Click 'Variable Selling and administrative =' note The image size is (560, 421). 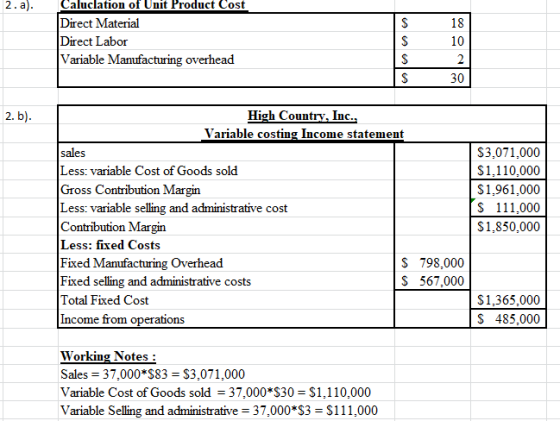tap(219, 411)
